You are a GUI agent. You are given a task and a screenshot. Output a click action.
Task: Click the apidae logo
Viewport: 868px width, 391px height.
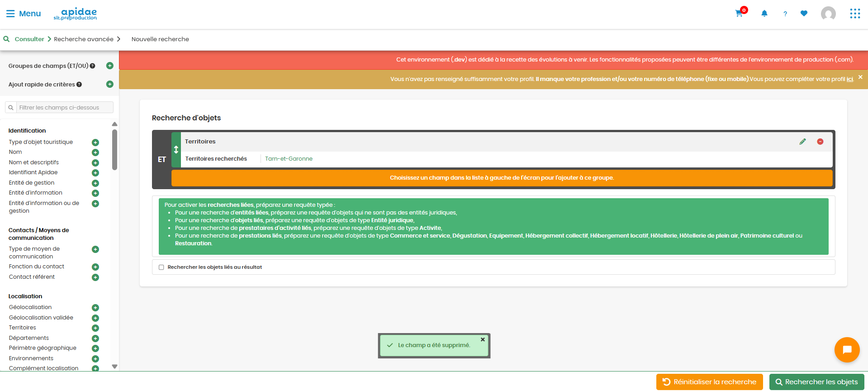(x=75, y=14)
